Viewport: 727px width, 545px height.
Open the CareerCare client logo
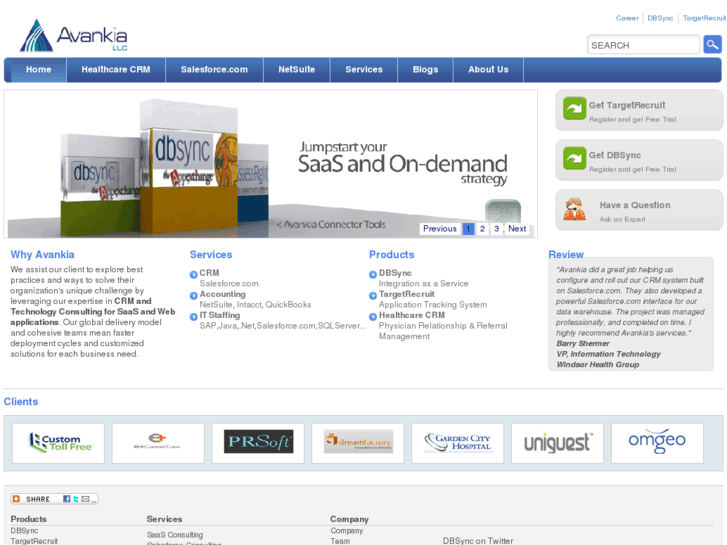158,443
